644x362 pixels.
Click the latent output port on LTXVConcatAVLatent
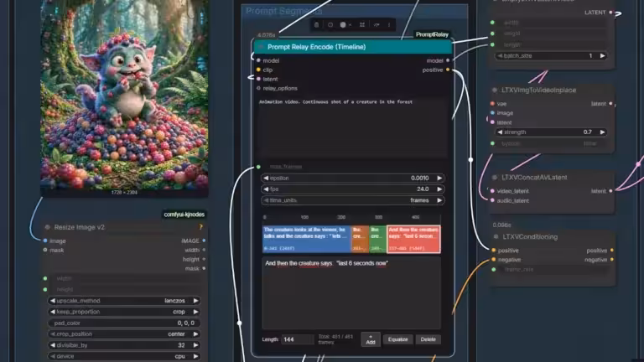tap(610, 191)
